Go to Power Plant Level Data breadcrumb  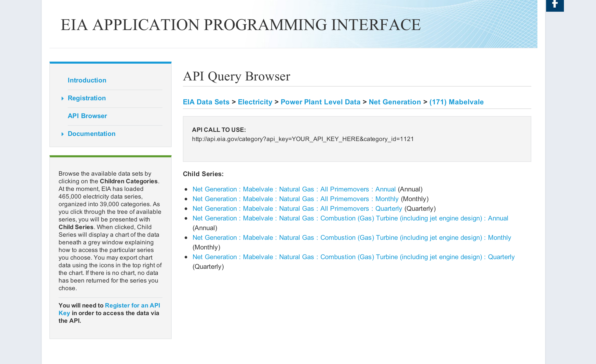(x=320, y=102)
